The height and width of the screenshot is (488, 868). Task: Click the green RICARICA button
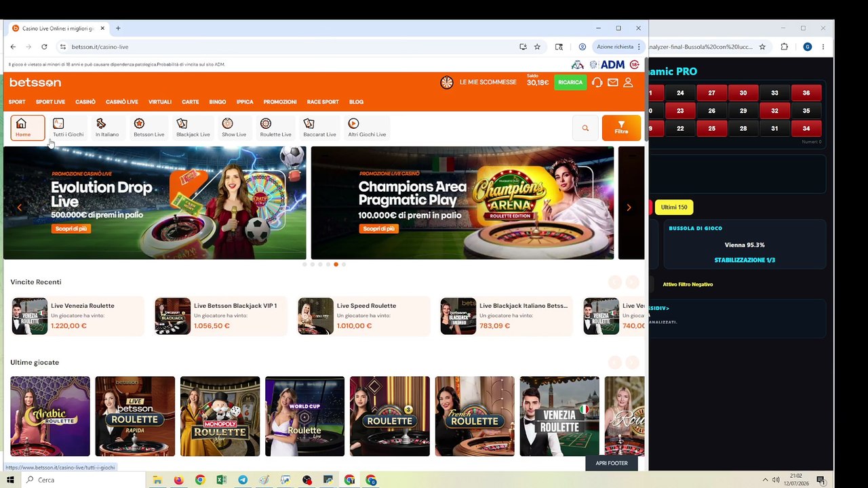570,82
